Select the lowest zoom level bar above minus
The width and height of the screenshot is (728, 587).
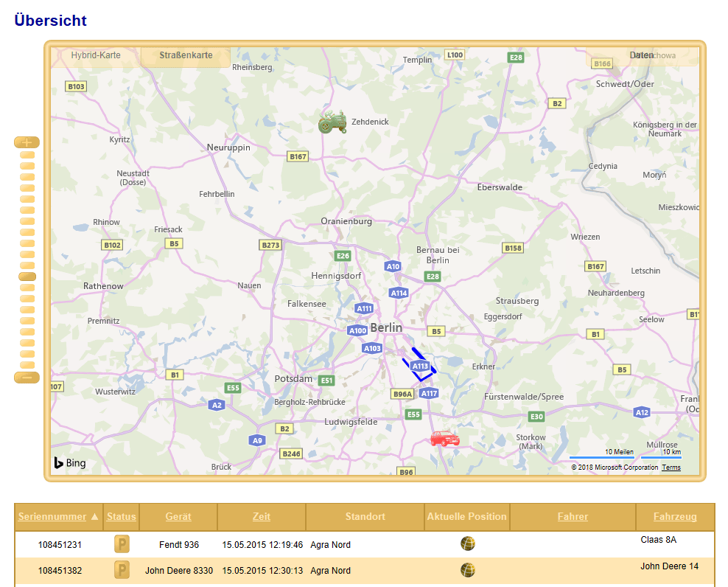click(27, 365)
